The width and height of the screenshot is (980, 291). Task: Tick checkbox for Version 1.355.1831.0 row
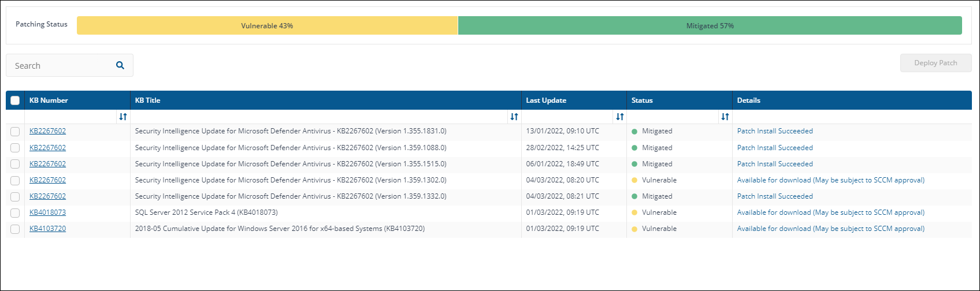(x=15, y=132)
